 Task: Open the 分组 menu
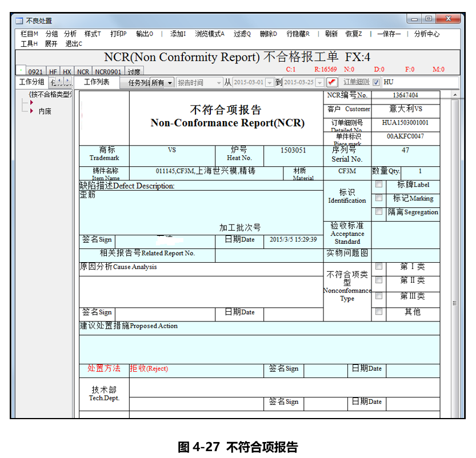pyautogui.click(x=51, y=34)
